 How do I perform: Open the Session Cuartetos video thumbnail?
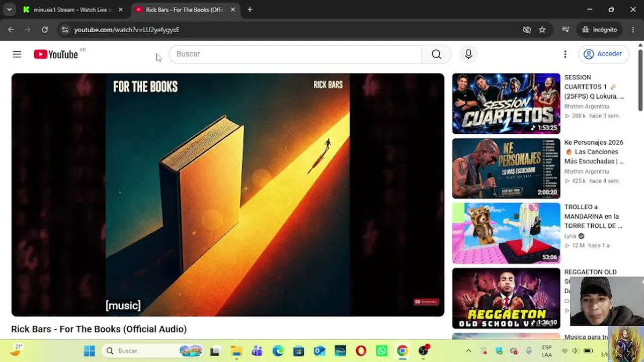point(506,104)
